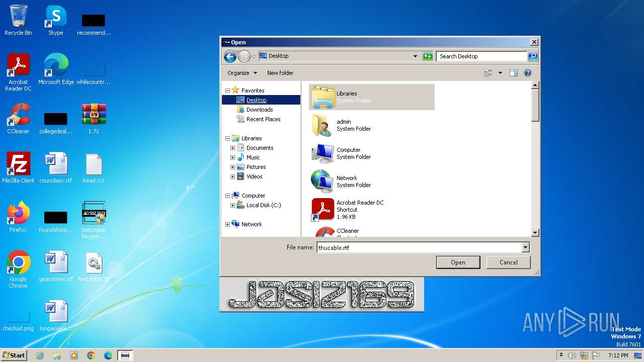Change view using the view icon
Screen dimensions: 644x362
tap(488, 73)
